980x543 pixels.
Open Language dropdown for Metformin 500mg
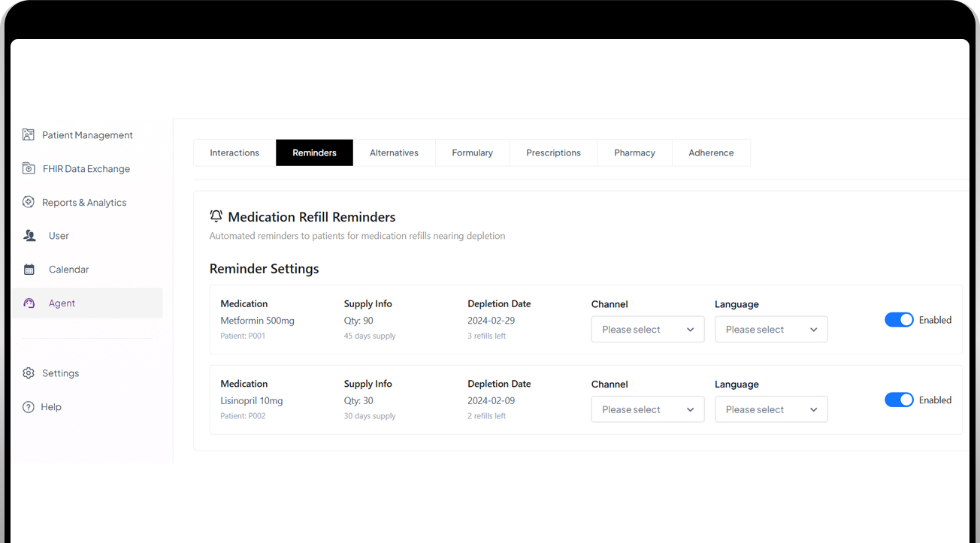[771, 329]
